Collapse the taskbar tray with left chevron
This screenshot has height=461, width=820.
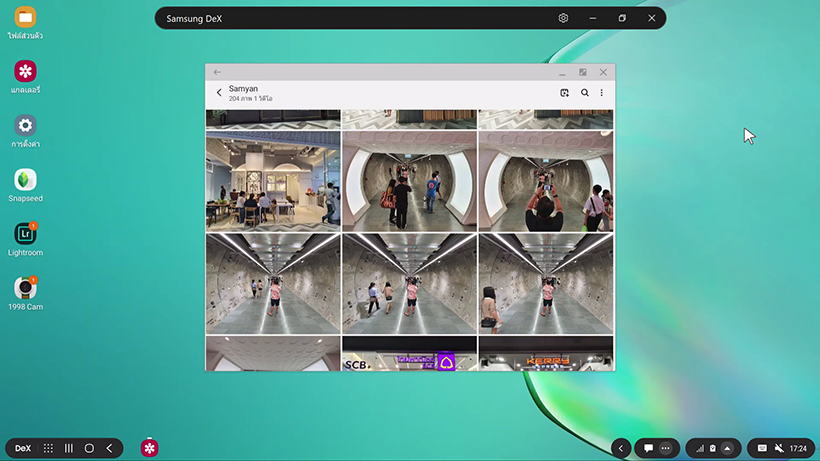coord(621,448)
